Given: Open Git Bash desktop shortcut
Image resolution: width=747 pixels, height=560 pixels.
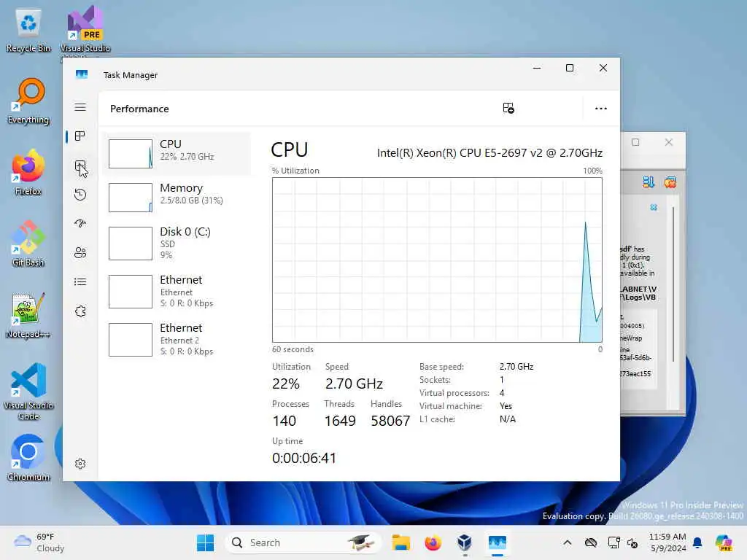Looking at the screenshot, I should click(x=28, y=244).
